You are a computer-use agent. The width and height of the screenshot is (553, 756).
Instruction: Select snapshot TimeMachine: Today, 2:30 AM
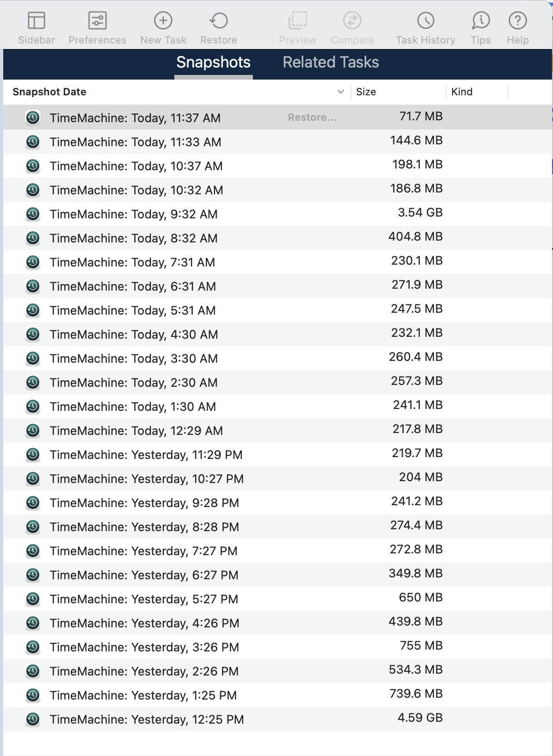278,382
